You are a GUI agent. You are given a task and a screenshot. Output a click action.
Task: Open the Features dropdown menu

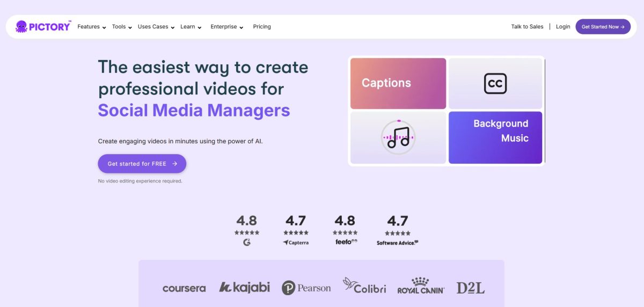tap(92, 27)
